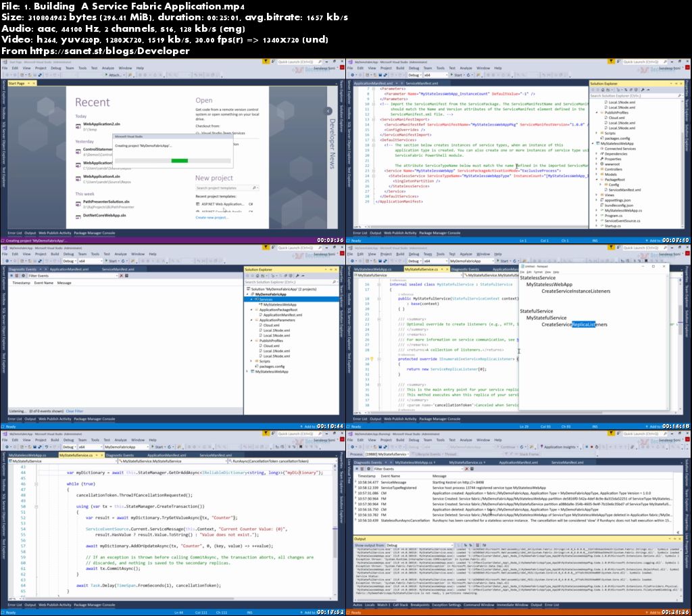The width and height of the screenshot is (692, 616).
Task: Select Program.cs in the 00:07:10 Solution Explorer
Action: [x=614, y=216]
